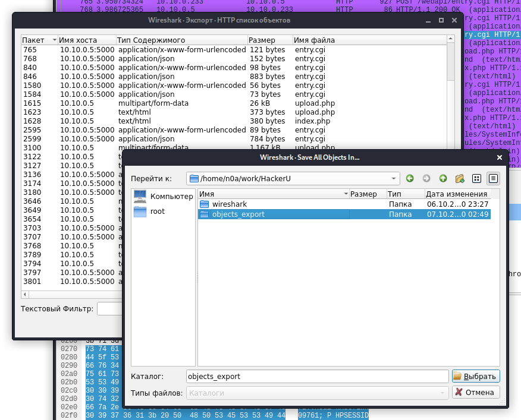This screenshot has width=521, height=420.
Task: Create a new folder in file dialog
Action: pyautogui.click(x=460, y=179)
